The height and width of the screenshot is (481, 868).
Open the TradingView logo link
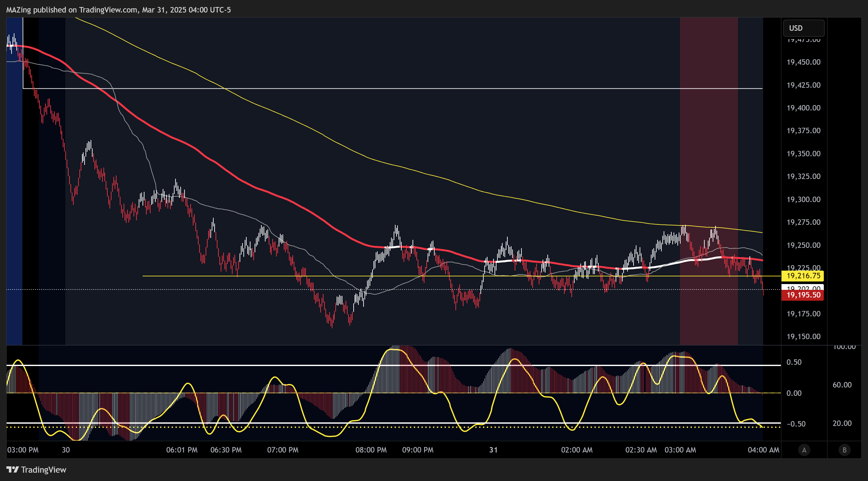click(x=37, y=469)
